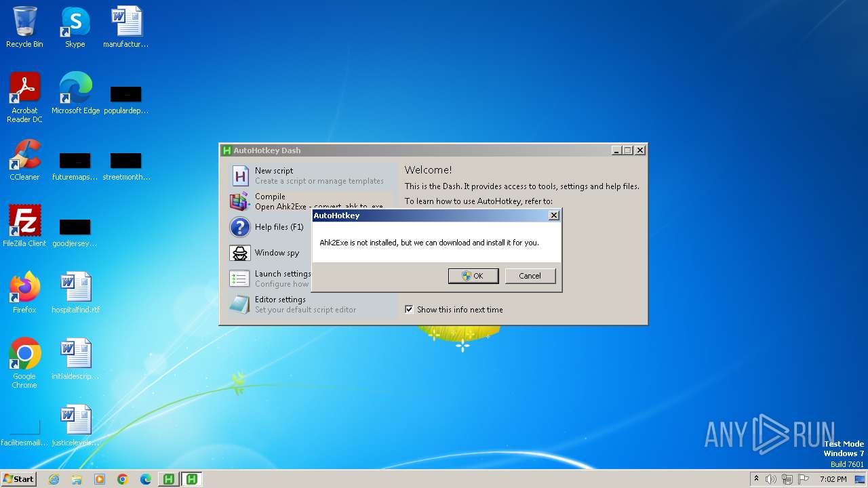Launch the Window spy icon
This screenshot has width=868, height=488.
coord(240,253)
